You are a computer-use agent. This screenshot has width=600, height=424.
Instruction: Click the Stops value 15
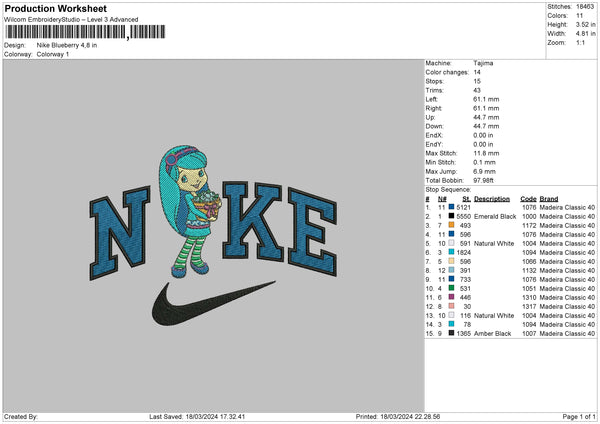(x=477, y=81)
